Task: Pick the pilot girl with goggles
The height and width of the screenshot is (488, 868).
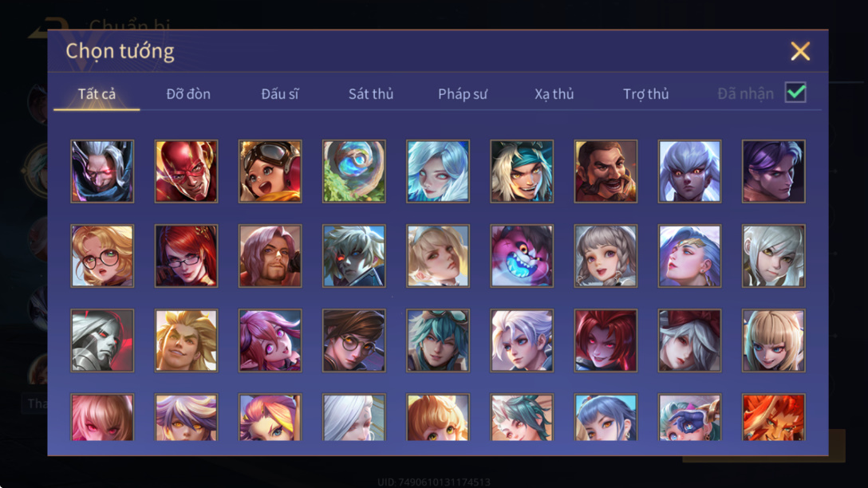Action: pyautogui.click(x=270, y=171)
